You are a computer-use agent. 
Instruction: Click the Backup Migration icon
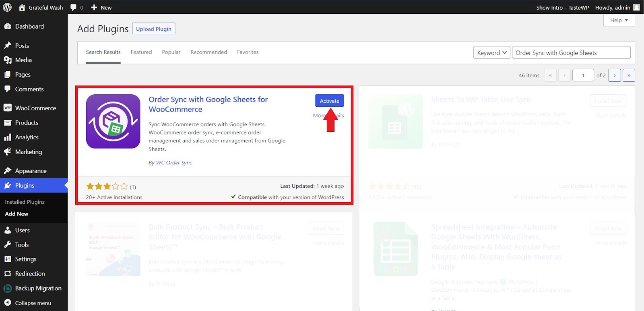[8, 288]
